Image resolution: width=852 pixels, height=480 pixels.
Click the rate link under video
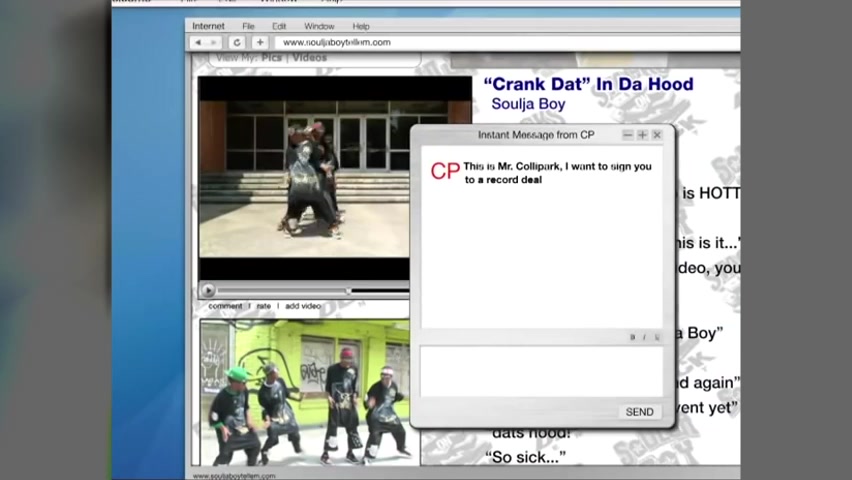(264, 306)
